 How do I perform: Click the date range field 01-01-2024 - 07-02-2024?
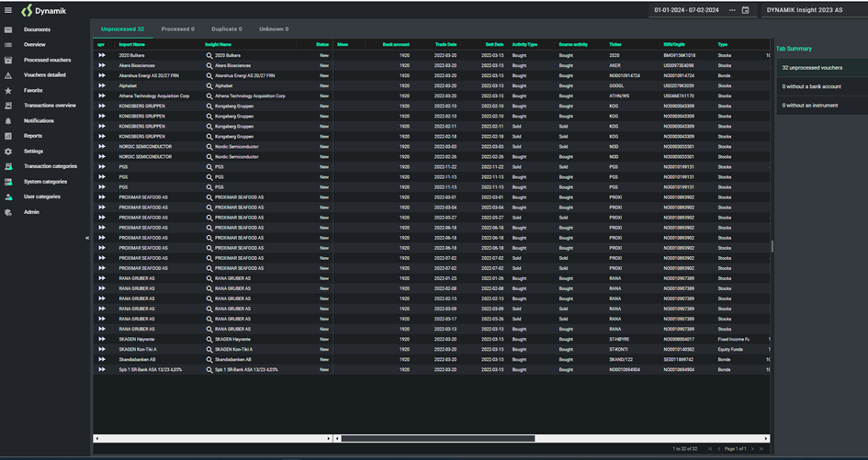pyautogui.click(x=687, y=10)
